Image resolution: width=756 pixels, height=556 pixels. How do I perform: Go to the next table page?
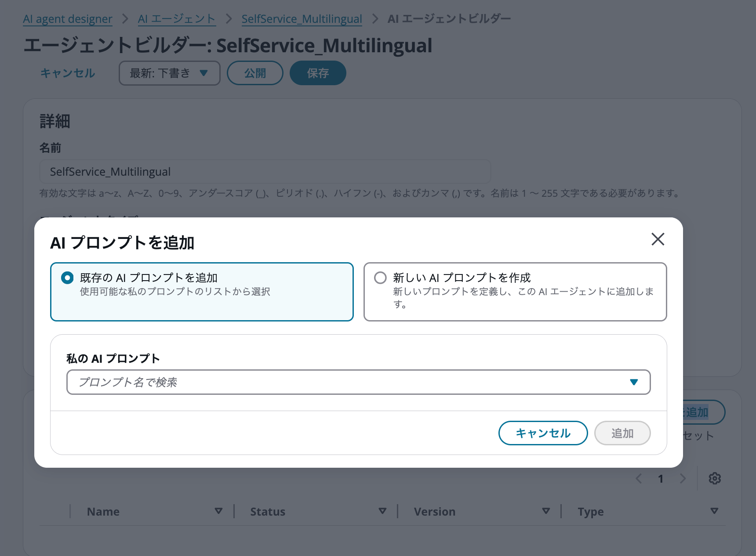click(x=683, y=479)
